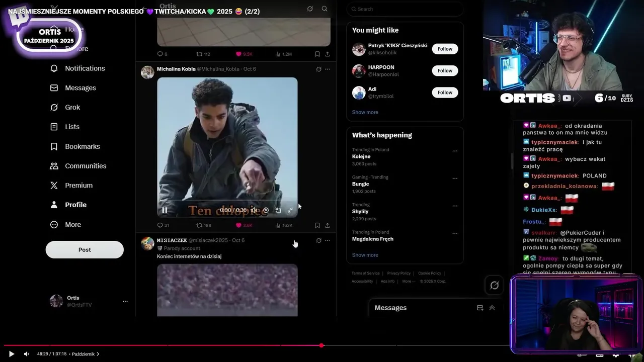644x362 pixels.
Task: Open the Privacy Policy link
Action: [398, 274]
